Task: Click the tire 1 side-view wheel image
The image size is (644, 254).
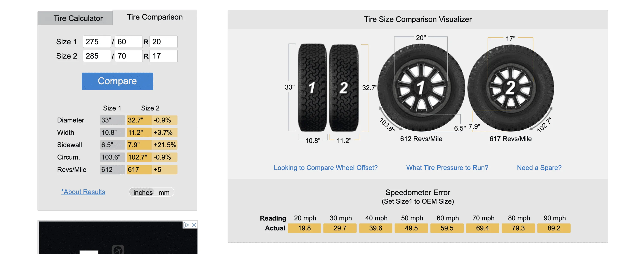Action: tap(421, 88)
